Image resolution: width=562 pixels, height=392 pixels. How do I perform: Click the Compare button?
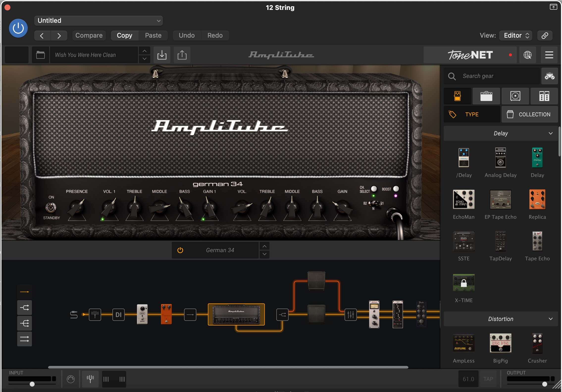coord(89,36)
